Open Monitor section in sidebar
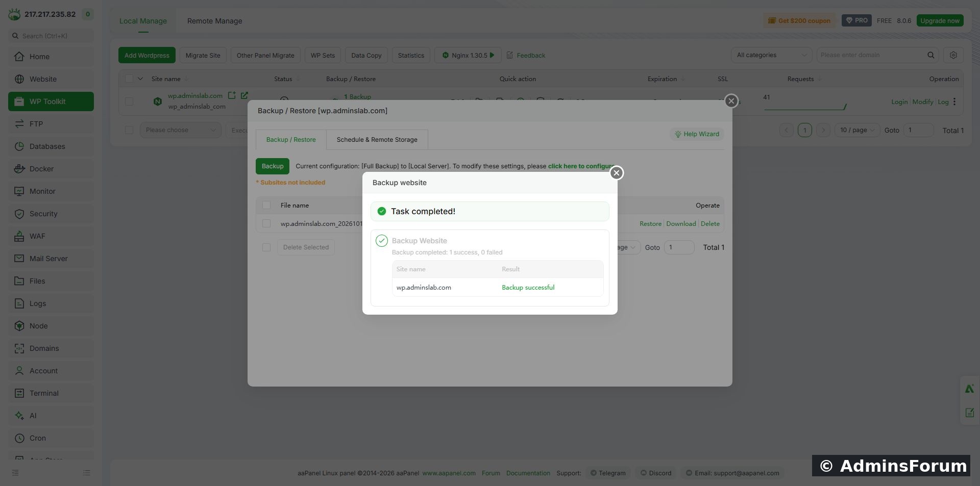Image resolution: width=980 pixels, height=486 pixels. click(x=51, y=191)
